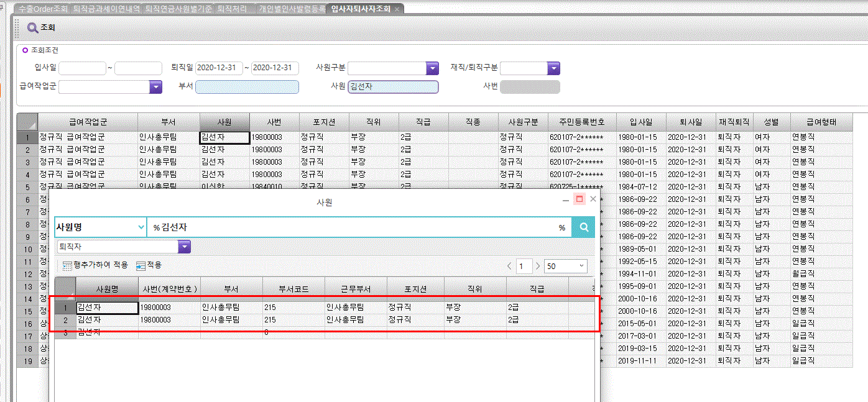Select popup row 1 김선자 name cell

coord(107,307)
